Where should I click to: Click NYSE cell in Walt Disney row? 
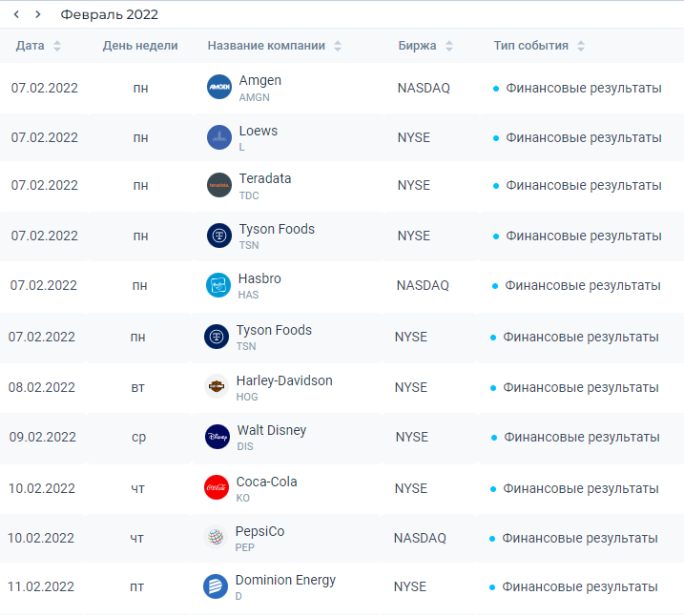412,438
